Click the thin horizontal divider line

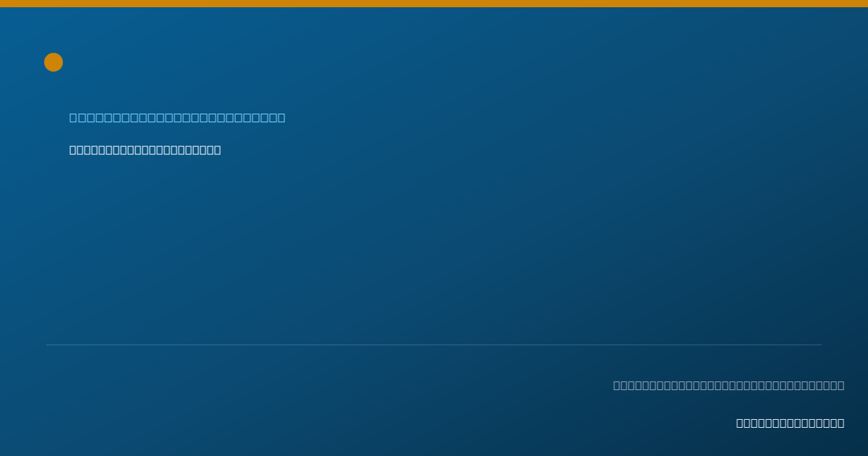(x=434, y=345)
